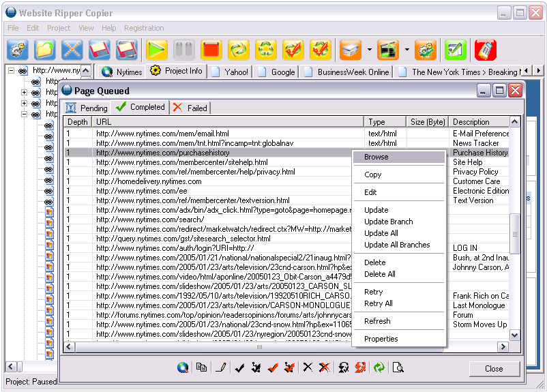
Task: Click the red-striped X delete all icon
Action: tap(325, 367)
